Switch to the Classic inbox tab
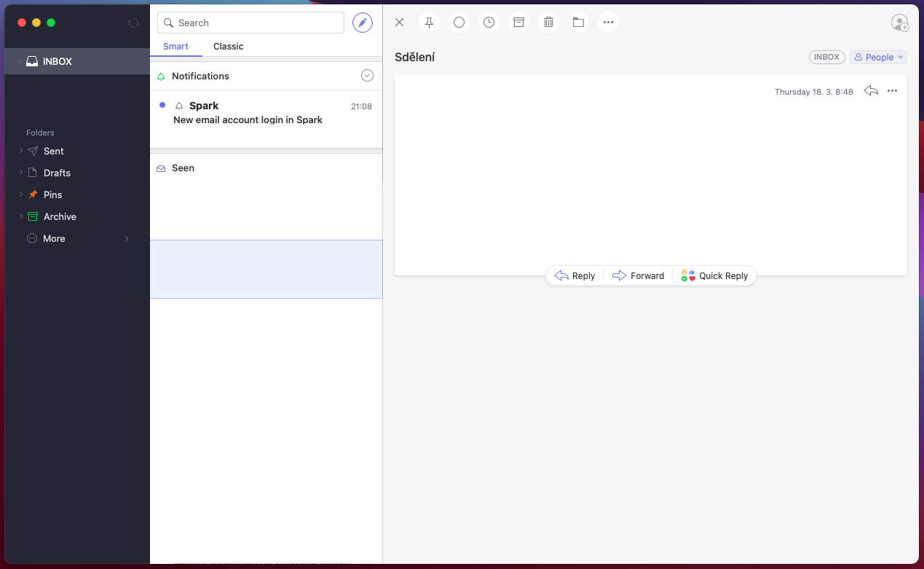 coord(228,47)
